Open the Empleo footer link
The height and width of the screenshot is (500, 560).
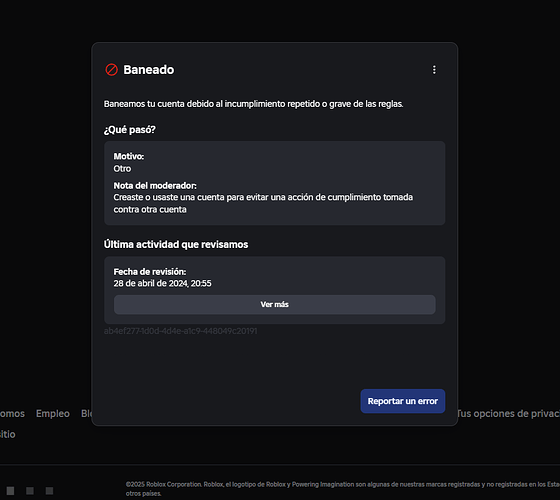point(52,414)
